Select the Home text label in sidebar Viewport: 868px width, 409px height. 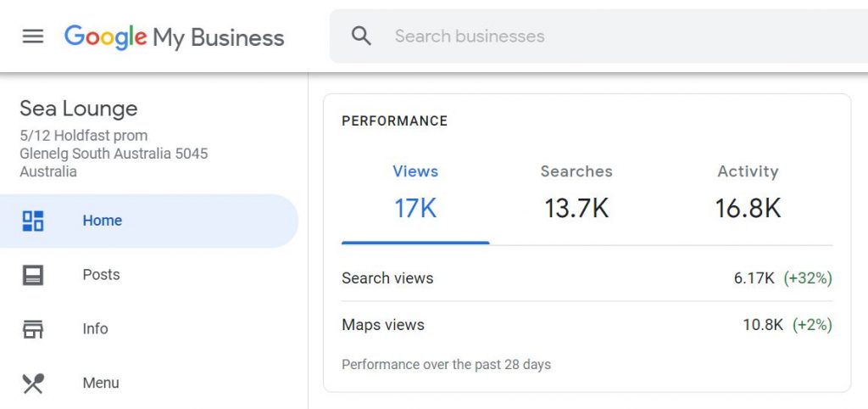pos(103,221)
